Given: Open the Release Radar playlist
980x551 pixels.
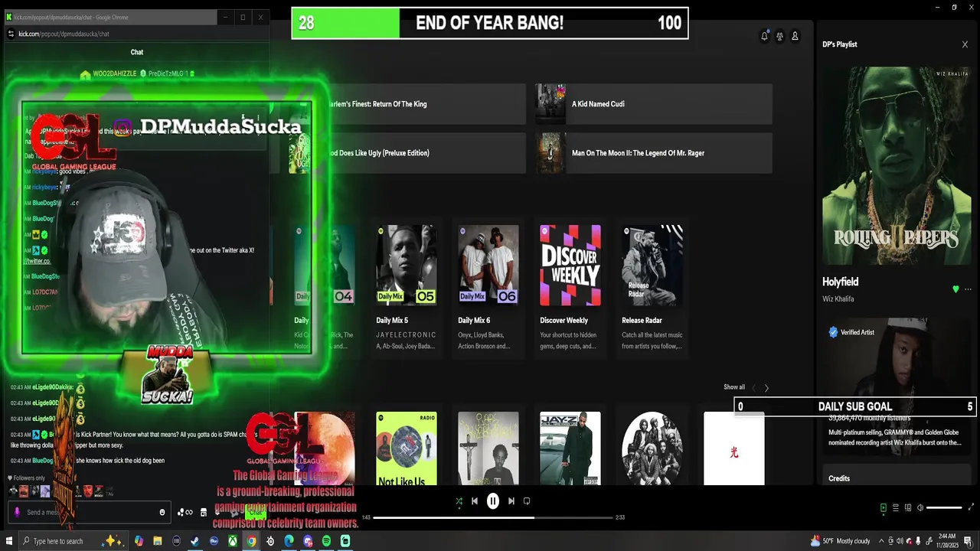Looking at the screenshot, I should tap(652, 288).
